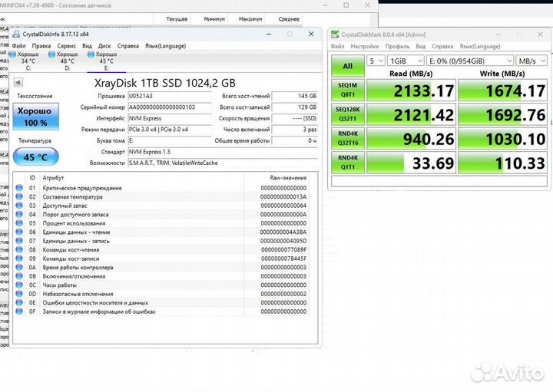Click the Стандарт field NVM Express 1.3

[x=223, y=152]
